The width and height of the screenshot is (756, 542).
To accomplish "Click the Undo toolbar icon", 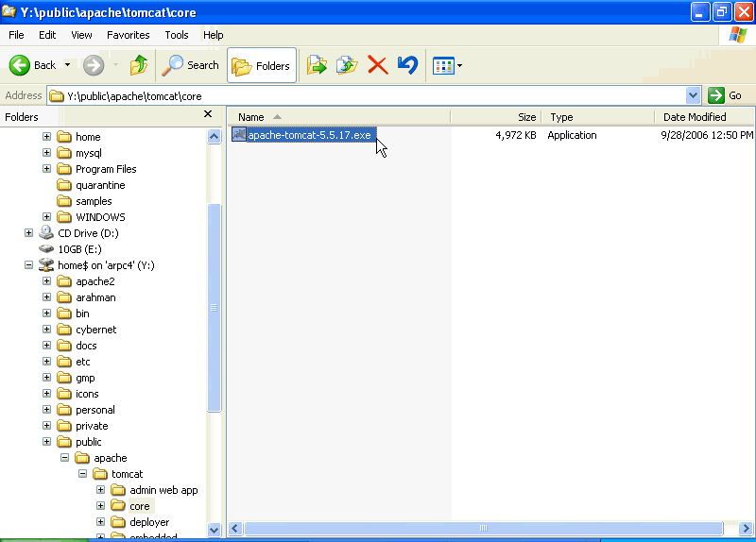I will click(x=407, y=65).
